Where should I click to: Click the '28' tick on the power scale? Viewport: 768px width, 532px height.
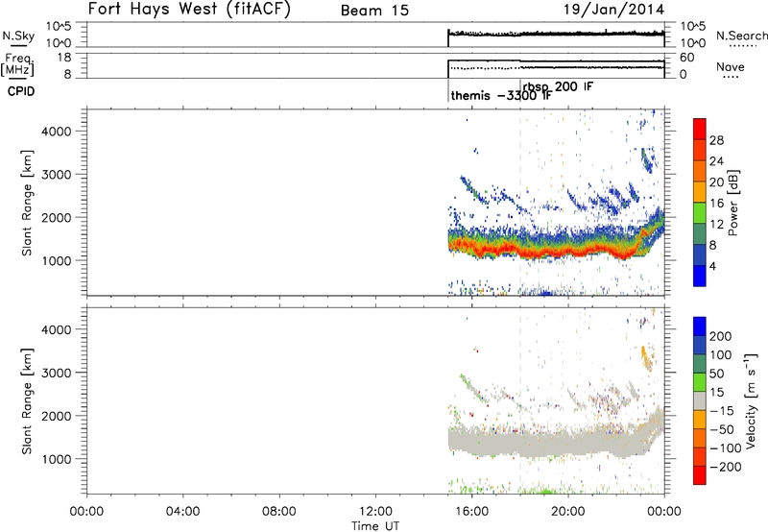(x=716, y=140)
